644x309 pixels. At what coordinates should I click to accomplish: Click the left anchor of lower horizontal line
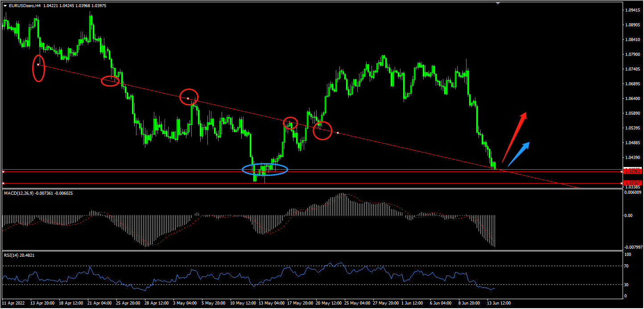pos(3,183)
